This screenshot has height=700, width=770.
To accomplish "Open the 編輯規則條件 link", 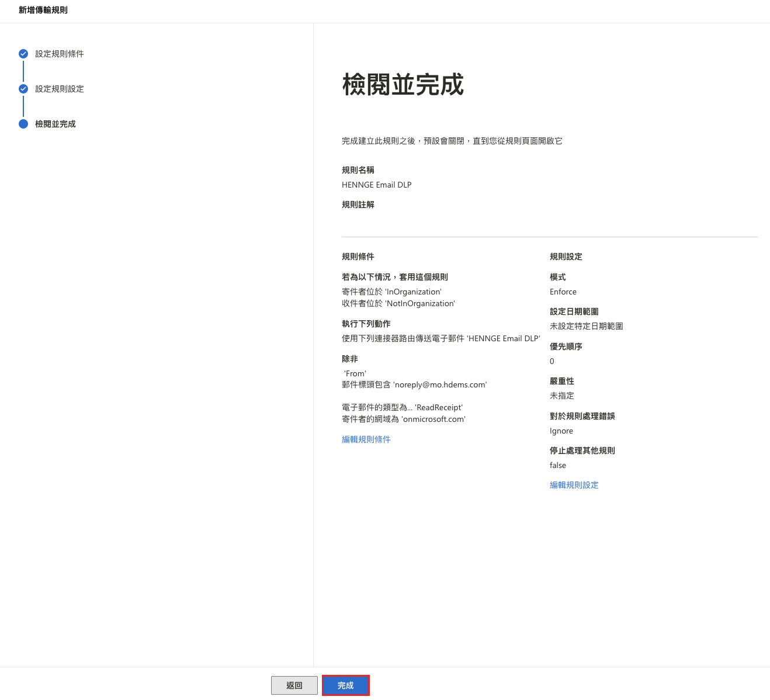I will click(366, 439).
